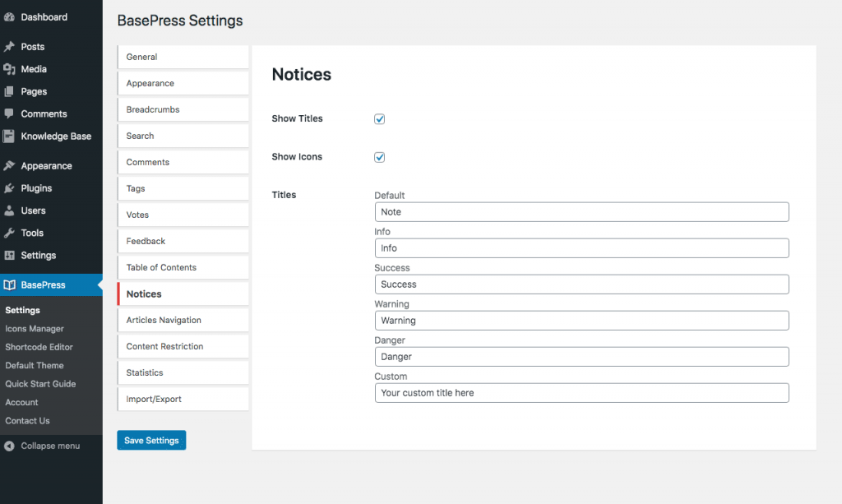
Task: Click the BasePress book icon
Action: coord(9,285)
